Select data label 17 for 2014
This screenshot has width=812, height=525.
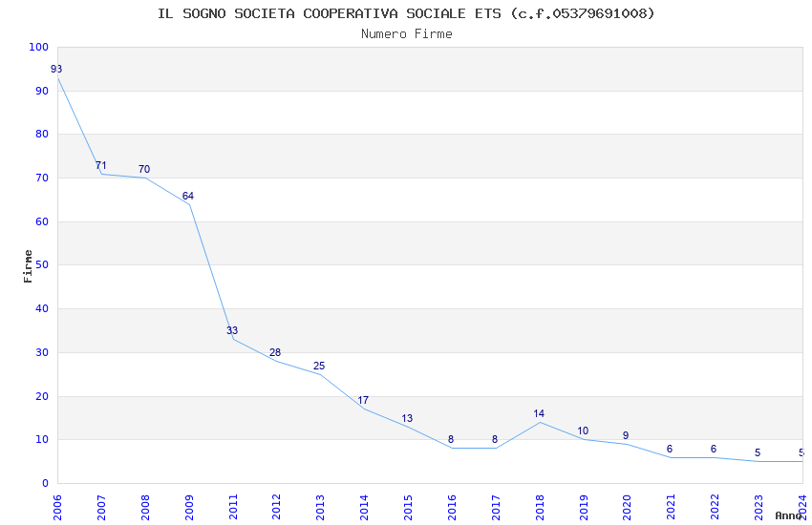pyautogui.click(x=363, y=400)
